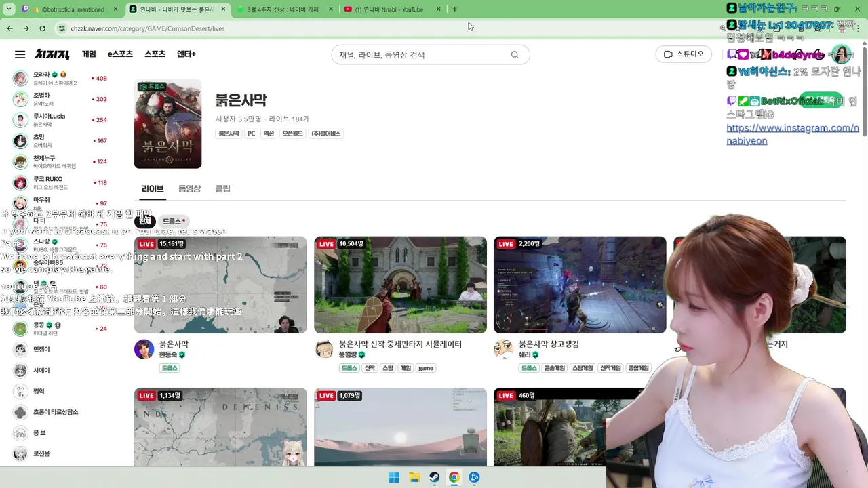The image size is (868, 488).
Task: Open Windows Start button
Action: 394,477
